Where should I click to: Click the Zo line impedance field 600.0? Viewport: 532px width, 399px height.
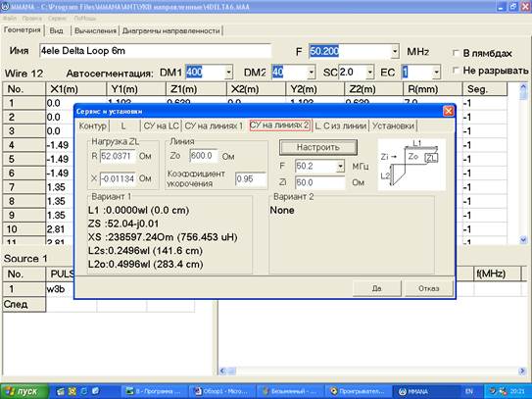(203, 156)
